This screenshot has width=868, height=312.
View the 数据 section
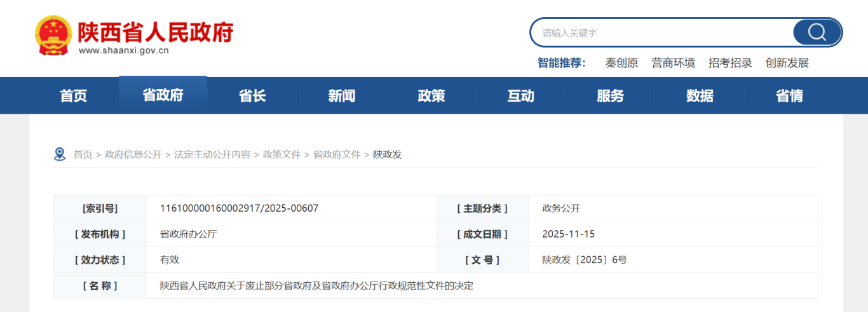pos(700,96)
